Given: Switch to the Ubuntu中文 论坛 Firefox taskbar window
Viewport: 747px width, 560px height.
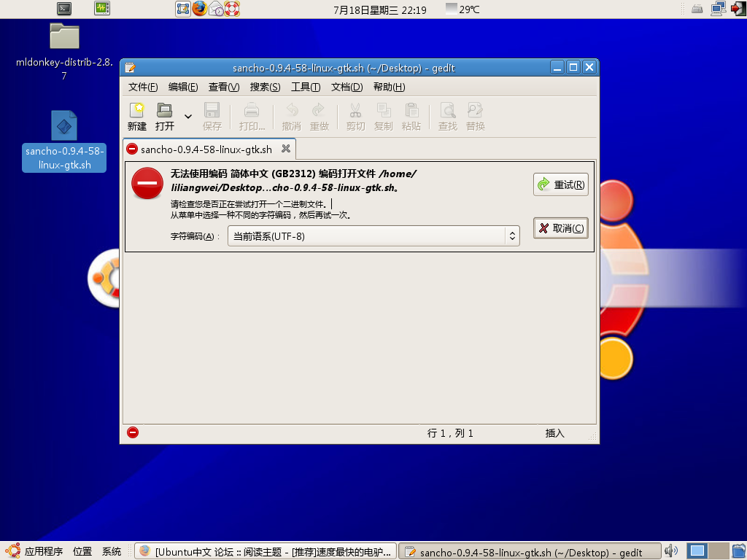Looking at the screenshot, I should pos(266,551).
